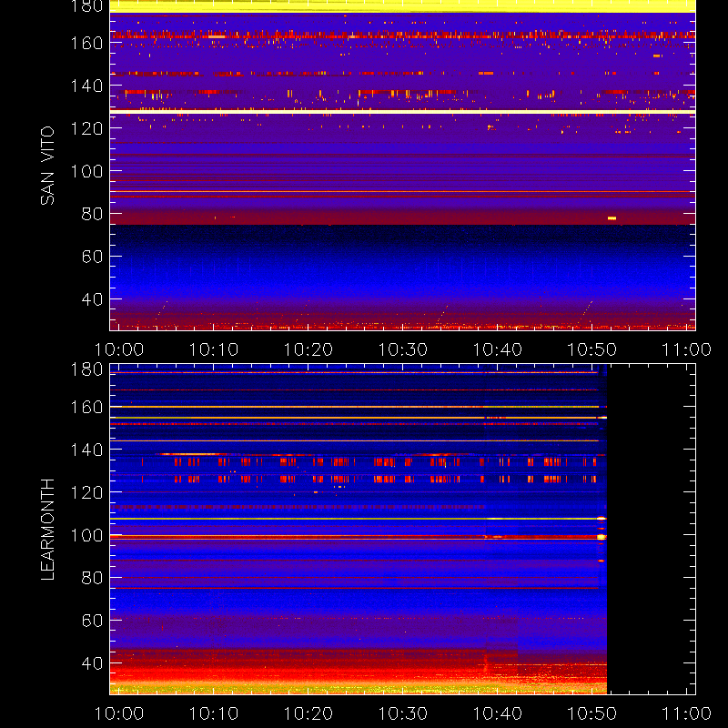Viewport: 728px width, 728px height.
Task: Select 120 tick label on San Vito axis
Action: [x=86, y=128]
